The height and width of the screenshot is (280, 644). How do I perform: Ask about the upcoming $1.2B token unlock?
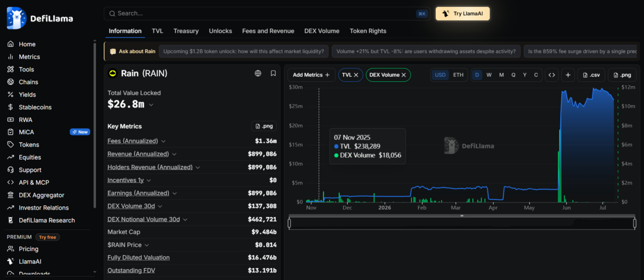point(244,52)
